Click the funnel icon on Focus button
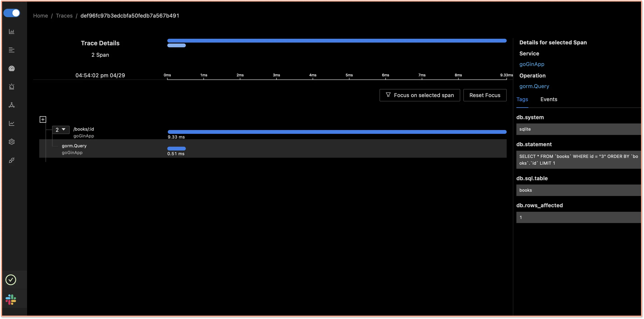This screenshot has width=644, height=319. 388,95
